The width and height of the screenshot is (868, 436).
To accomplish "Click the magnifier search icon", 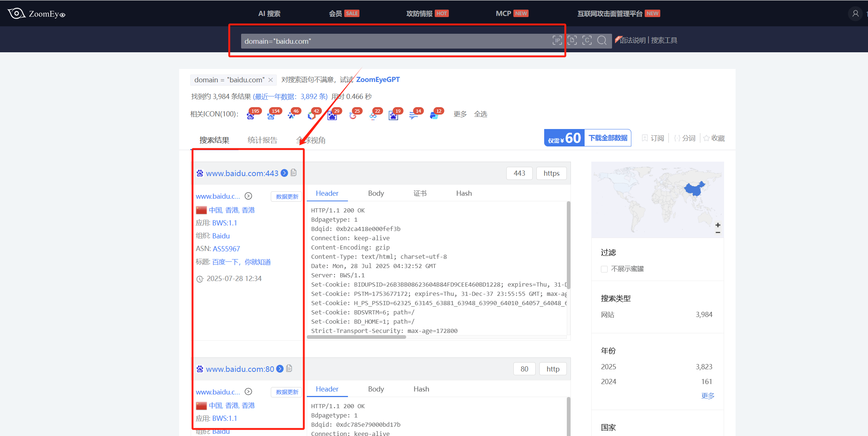I will point(602,40).
